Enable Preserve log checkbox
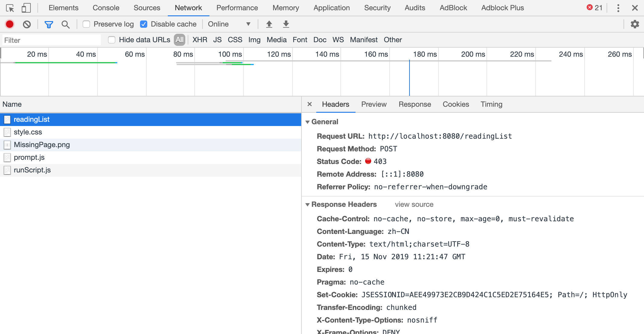 click(86, 24)
